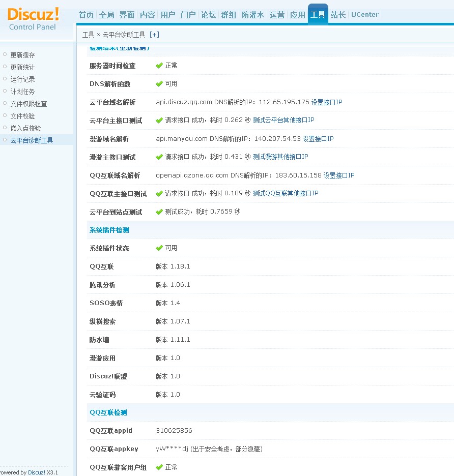Select 文件校验 in the sidebar

[22, 116]
